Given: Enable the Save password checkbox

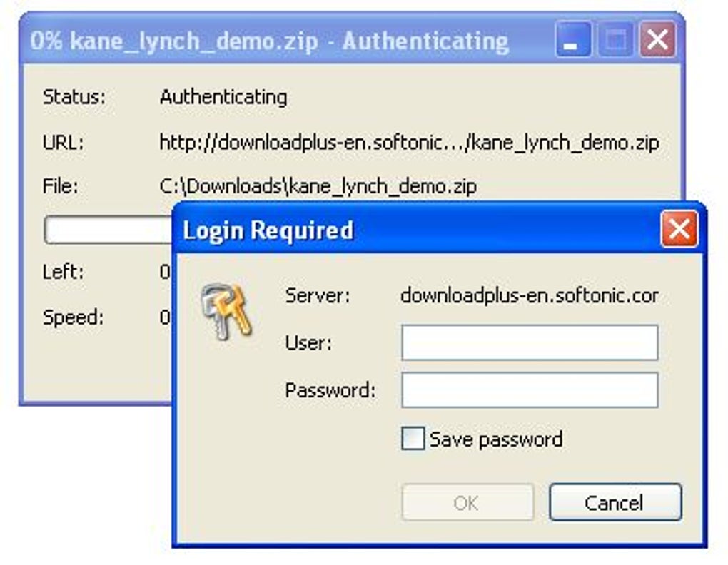Looking at the screenshot, I should pyautogui.click(x=413, y=439).
